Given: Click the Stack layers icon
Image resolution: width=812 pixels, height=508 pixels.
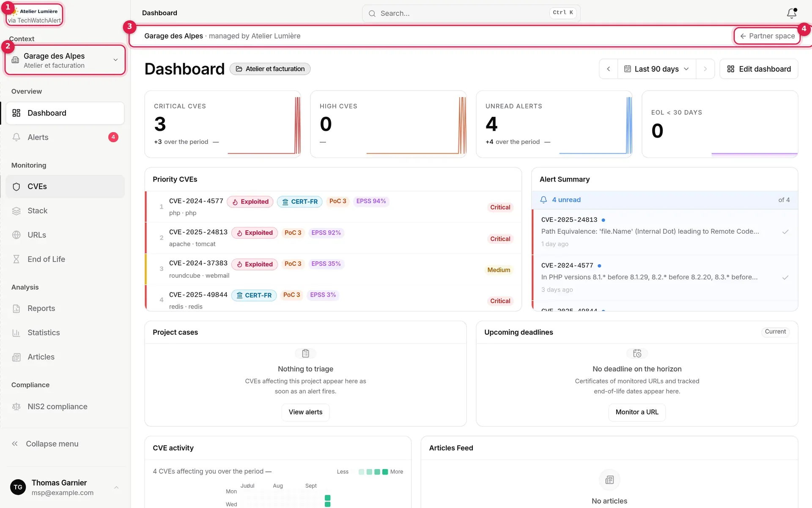Looking at the screenshot, I should point(16,211).
